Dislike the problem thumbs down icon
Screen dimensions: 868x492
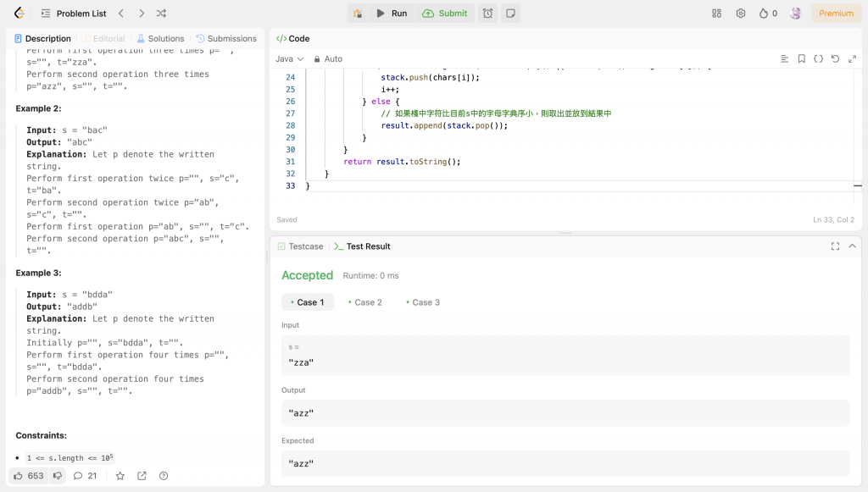(58, 476)
